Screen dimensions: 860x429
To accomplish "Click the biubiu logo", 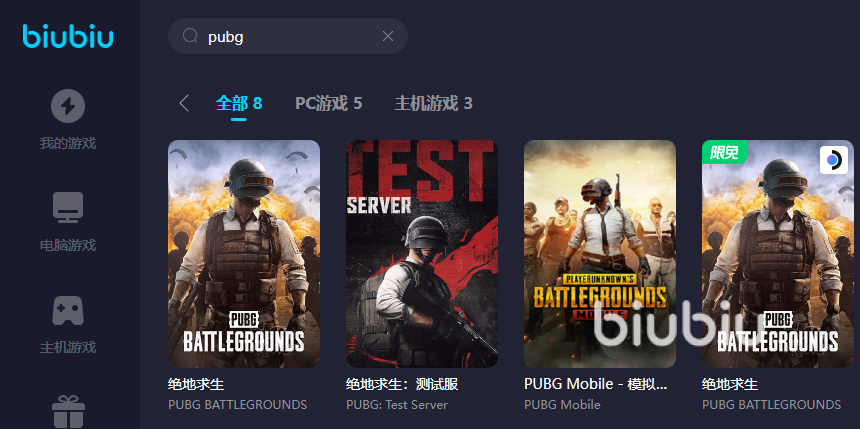I will pos(68,36).
